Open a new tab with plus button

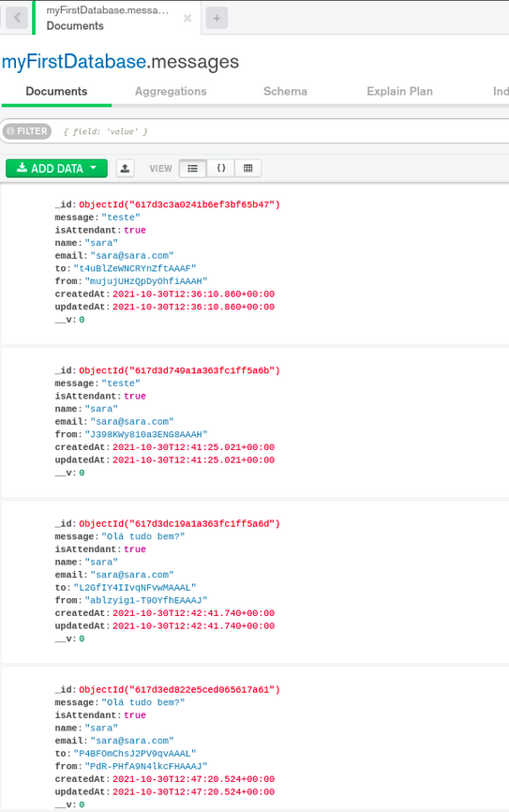(x=217, y=18)
